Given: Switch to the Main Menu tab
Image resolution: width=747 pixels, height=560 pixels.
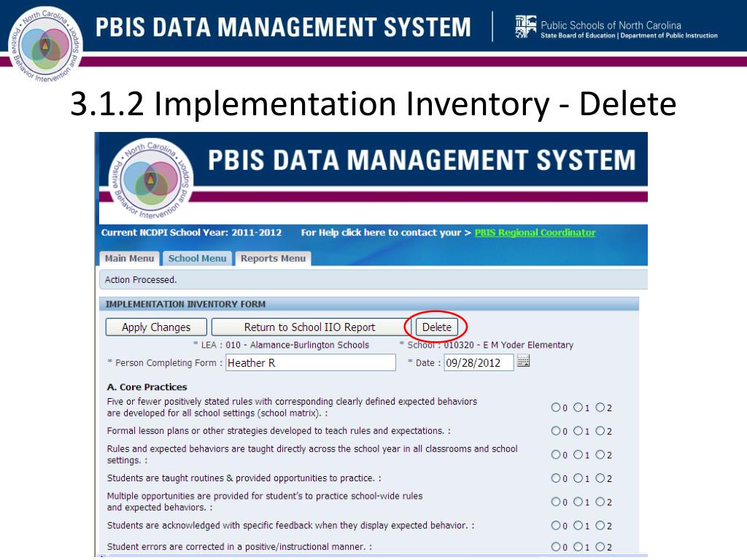Looking at the screenshot, I should pyautogui.click(x=130, y=259).
